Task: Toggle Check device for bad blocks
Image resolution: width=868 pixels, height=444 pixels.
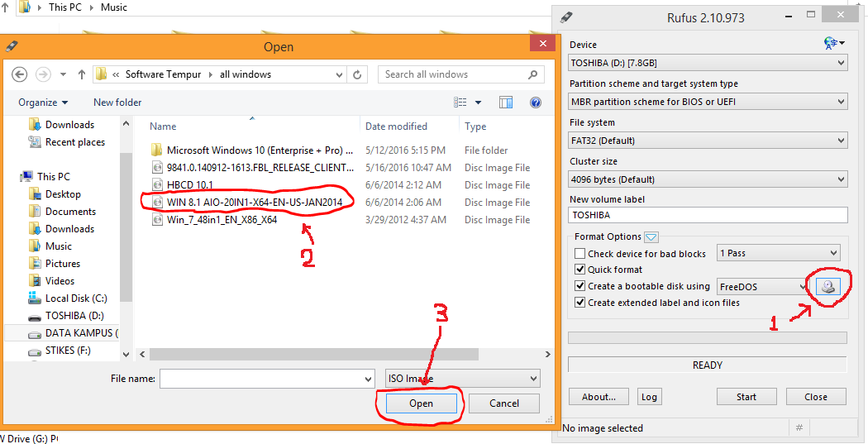Action: click(x=579, y=254)
